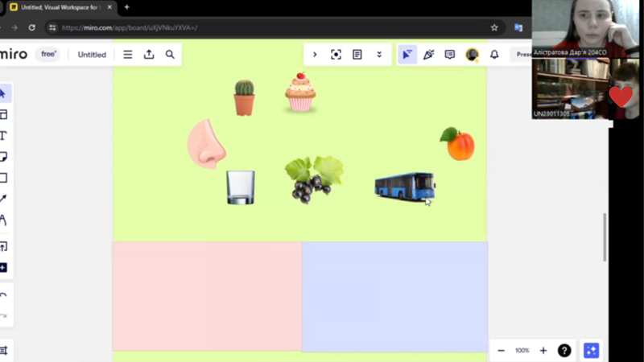The height and width of the screenshot is (362, 644).
Task: Click top participant video thumbnail
Action: point(586,28)
